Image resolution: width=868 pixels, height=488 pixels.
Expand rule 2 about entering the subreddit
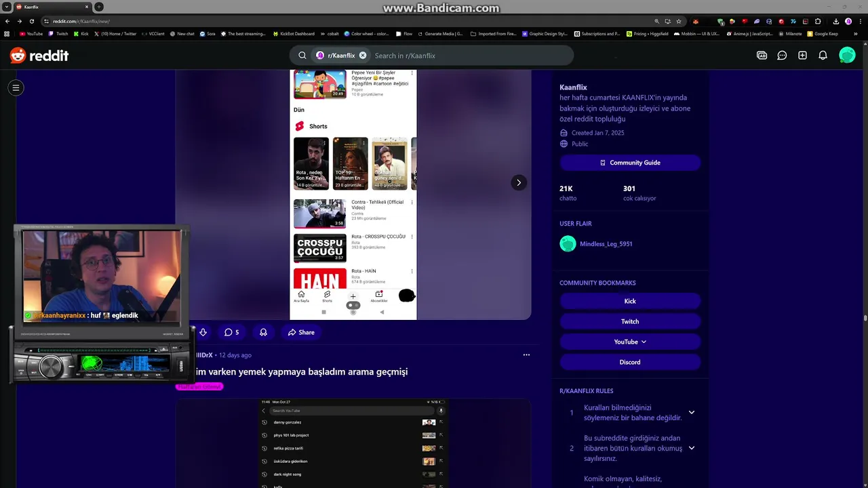pyautogui.click(x=692, y=448)
